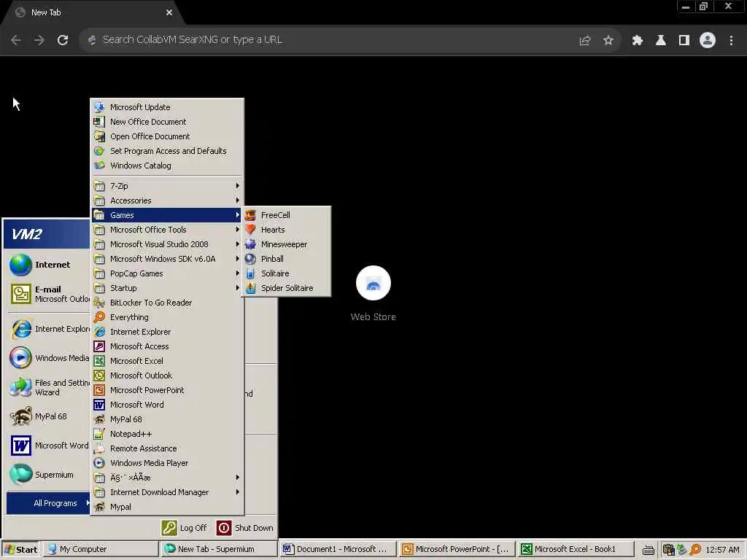
Task: Reload the browser page
Action: [63, 40]
